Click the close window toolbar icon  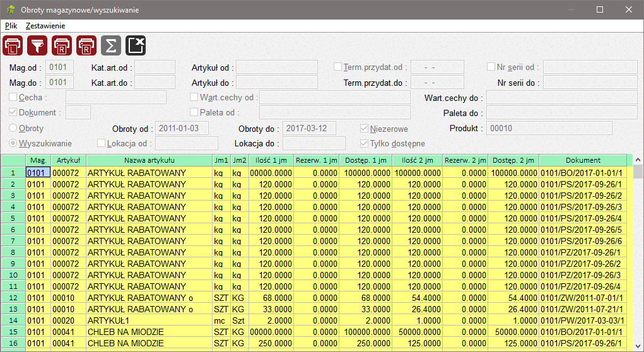136,46
